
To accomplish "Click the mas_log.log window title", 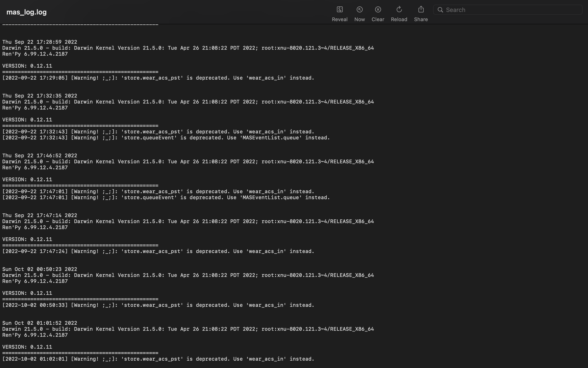I will point(26,12).
